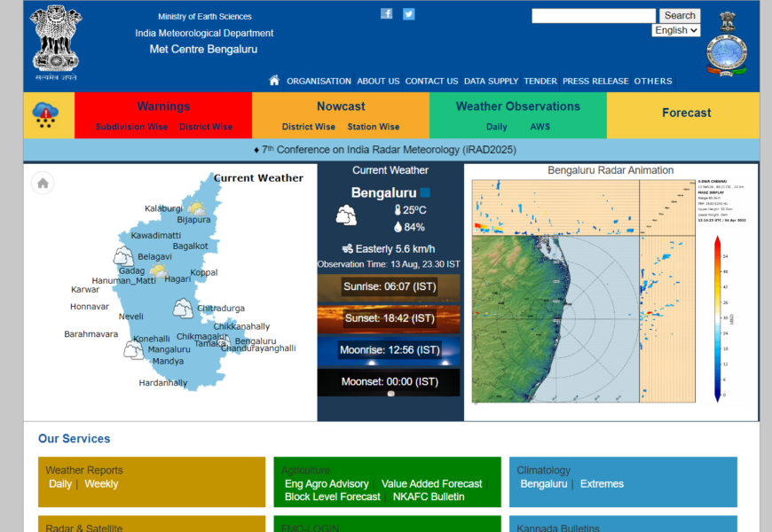Open Station Wise nowcast link
Viewport: 772px width, 532px height.
pos(374,127)
